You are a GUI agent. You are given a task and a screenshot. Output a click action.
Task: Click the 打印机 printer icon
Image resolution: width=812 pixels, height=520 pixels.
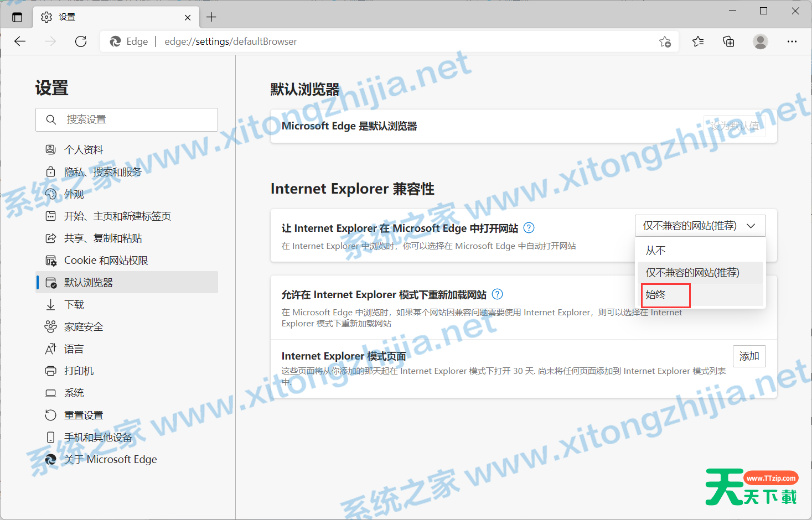(x=50, y=371)
